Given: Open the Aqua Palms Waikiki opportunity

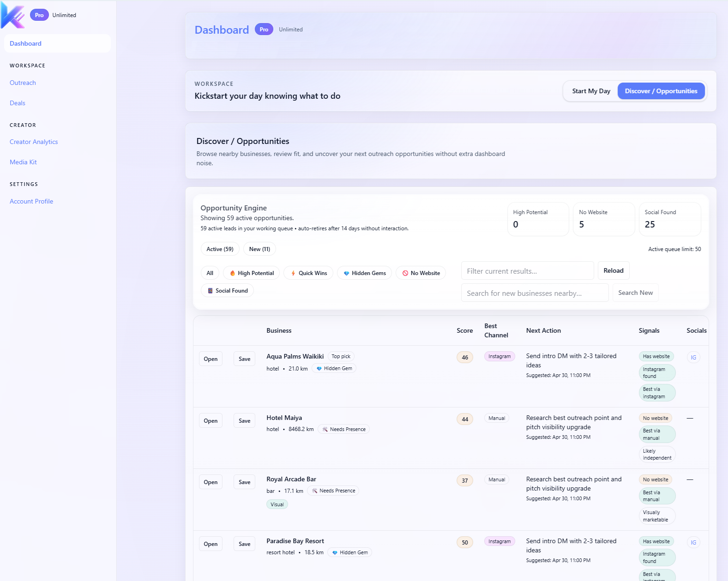Looking at the screenshot, I should [211, 359].
